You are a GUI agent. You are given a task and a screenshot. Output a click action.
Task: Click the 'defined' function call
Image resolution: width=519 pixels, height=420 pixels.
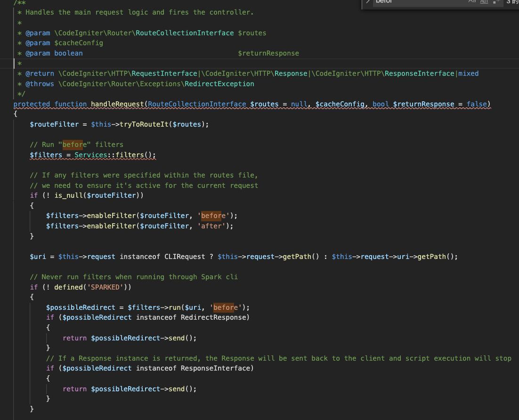point(68,287)
